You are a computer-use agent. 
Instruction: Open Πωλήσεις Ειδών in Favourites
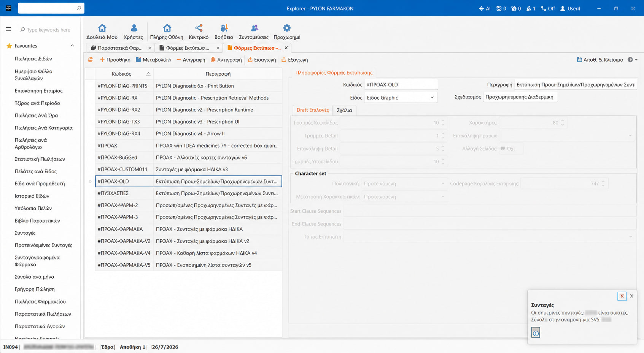coord(33,59)
